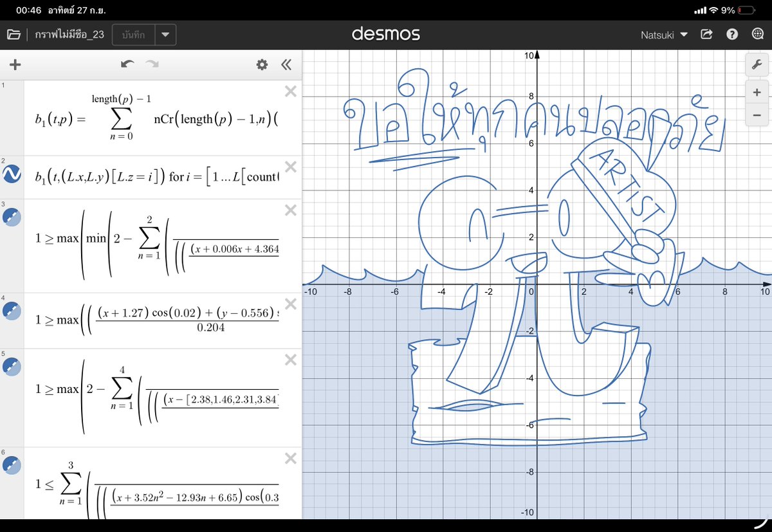Toggle visibility of expression 2 curve
772x532 pixels.
pos(12,174)
